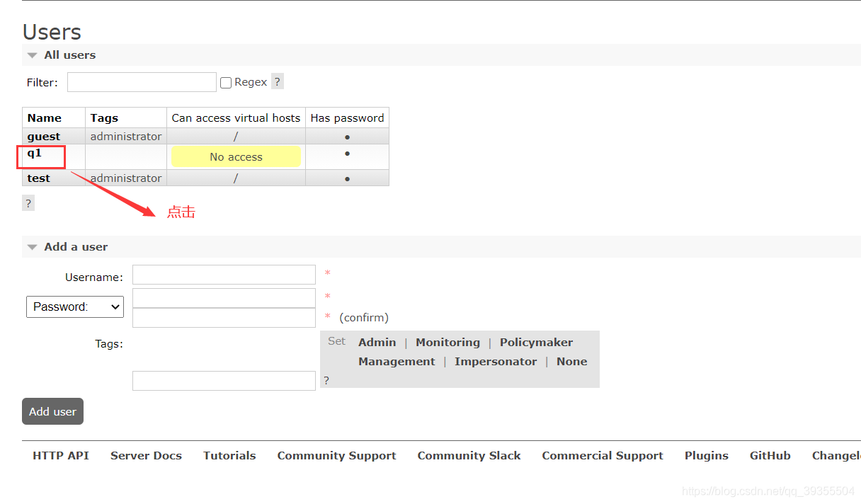Click the help question mark beside Tags field
This screenshot has width=861, height=504.
[326, 381]
